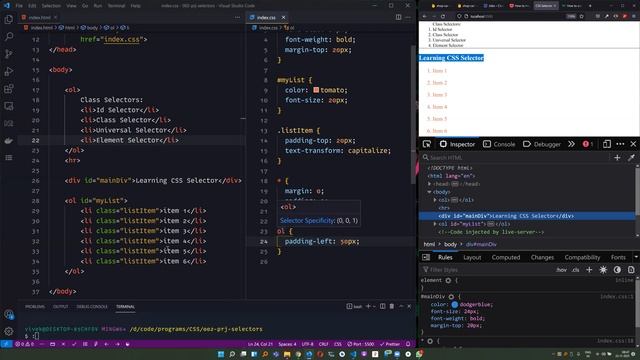Open the Explorer view in VS Code
The image size is (640, 360).
pyautogui.click(x=9, y=19)
